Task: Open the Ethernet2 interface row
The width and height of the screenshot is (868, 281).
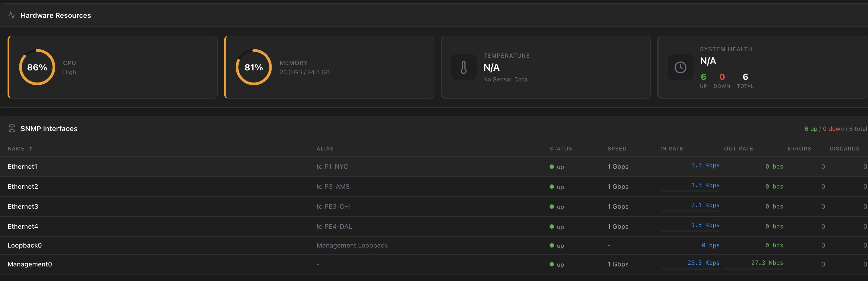Action: 23,187
